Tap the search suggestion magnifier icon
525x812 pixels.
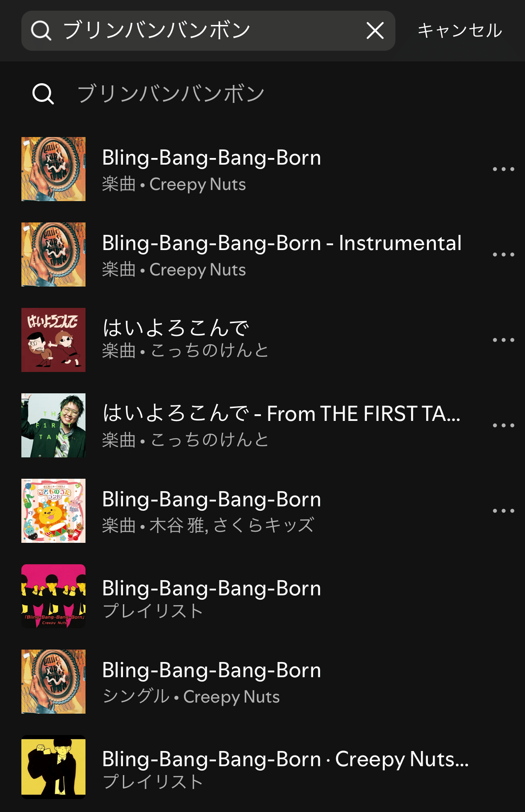pyautogui.click(x=43, y=94)
